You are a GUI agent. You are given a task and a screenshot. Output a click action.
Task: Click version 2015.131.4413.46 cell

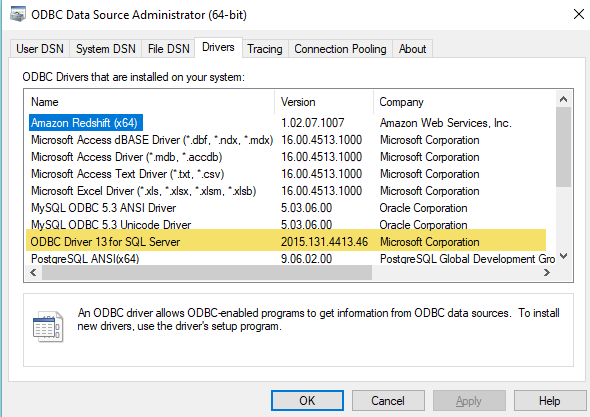tap(324, 242)
